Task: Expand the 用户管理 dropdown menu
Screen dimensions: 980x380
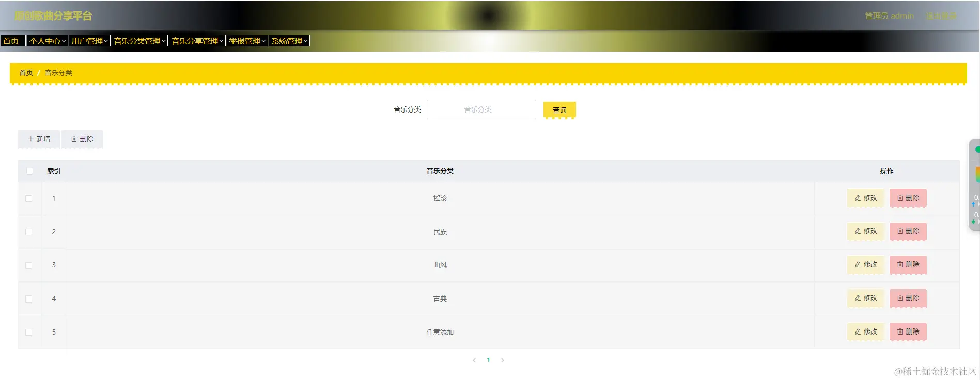Action: pos(89,41)
